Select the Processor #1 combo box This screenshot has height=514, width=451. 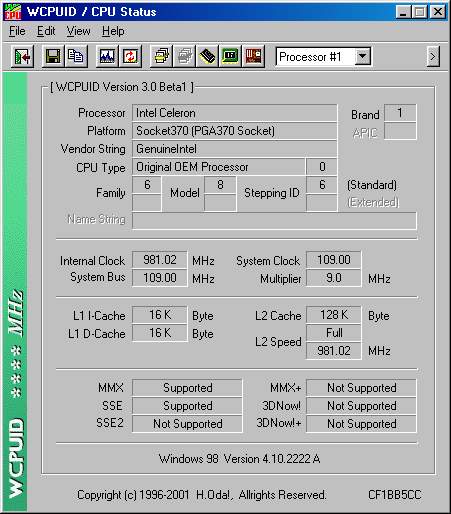pyautogui.click(x=323, y=57)
